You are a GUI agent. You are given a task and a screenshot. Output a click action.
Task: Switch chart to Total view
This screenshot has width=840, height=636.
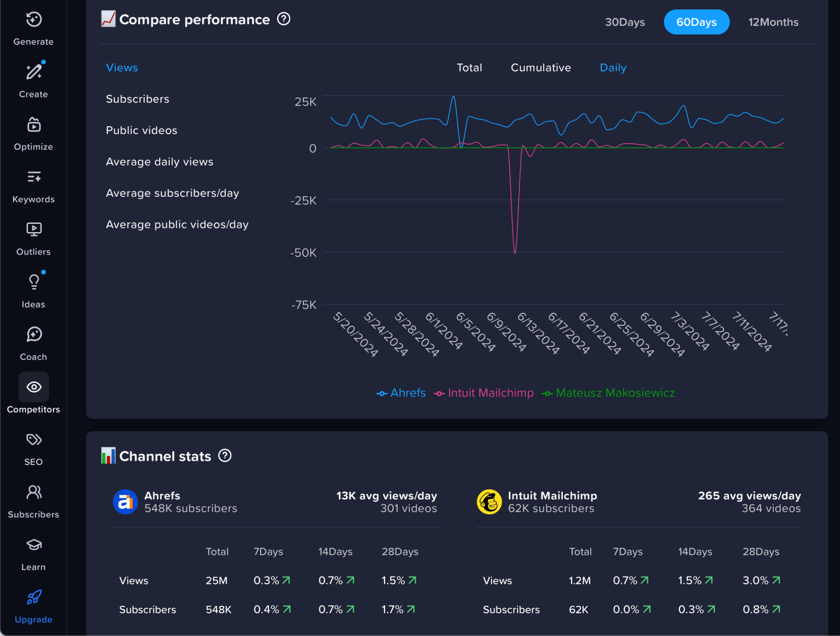point(469,67)
